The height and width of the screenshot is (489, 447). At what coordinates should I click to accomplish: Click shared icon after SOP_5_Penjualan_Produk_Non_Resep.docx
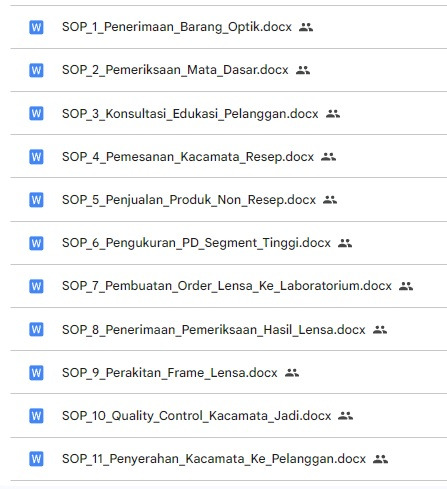(330, 200)
